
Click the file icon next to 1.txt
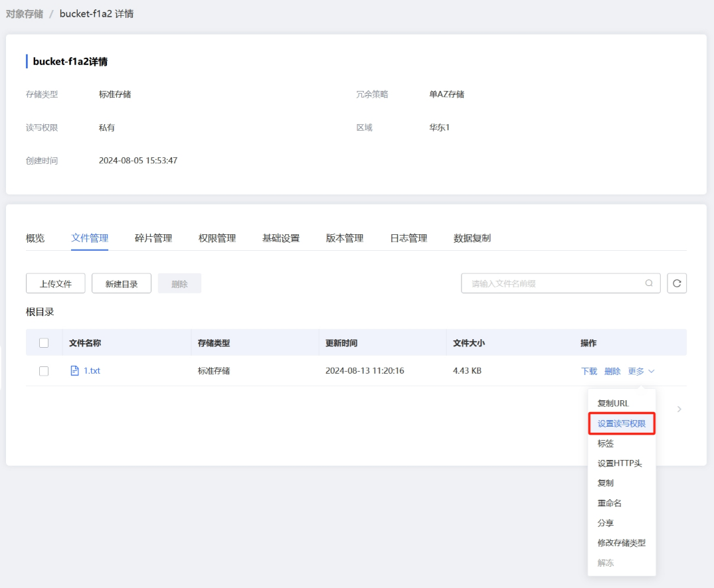[x=74, y=371]
